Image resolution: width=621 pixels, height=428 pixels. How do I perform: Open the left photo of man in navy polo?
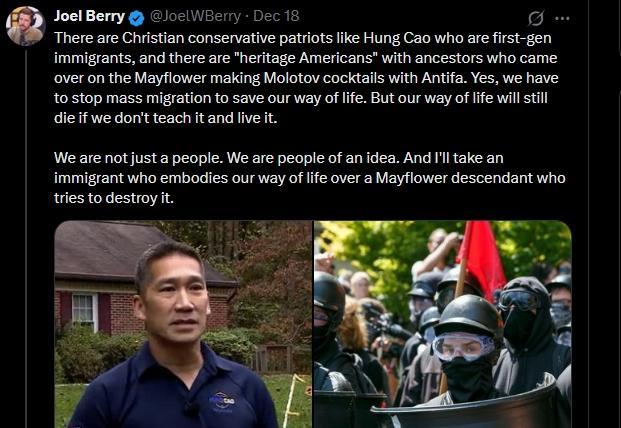click(x=183, y=324)
